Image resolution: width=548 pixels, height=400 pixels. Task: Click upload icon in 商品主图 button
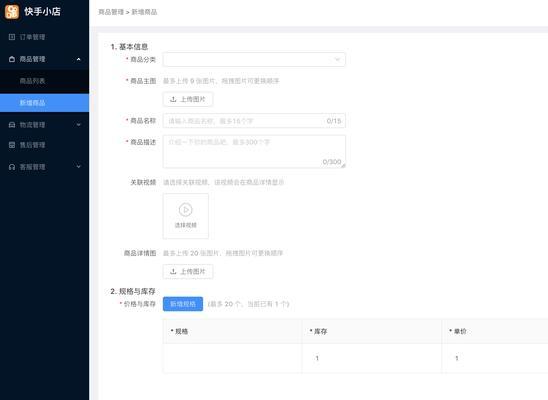click(173, 99)
